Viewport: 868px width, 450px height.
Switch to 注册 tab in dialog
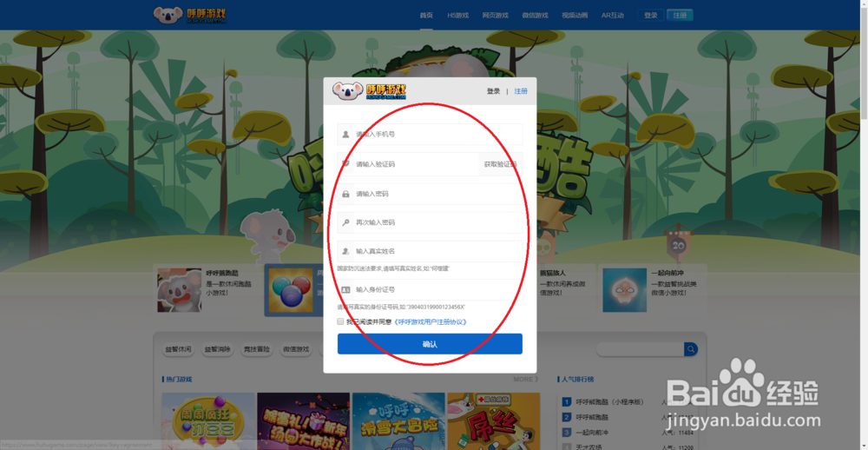(x=521, y=91)
